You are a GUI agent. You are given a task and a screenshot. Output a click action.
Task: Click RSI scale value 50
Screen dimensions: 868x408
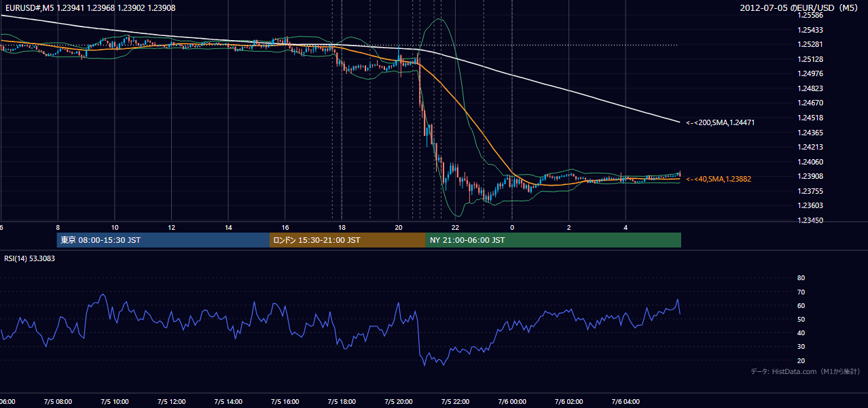tap(801, 319)
